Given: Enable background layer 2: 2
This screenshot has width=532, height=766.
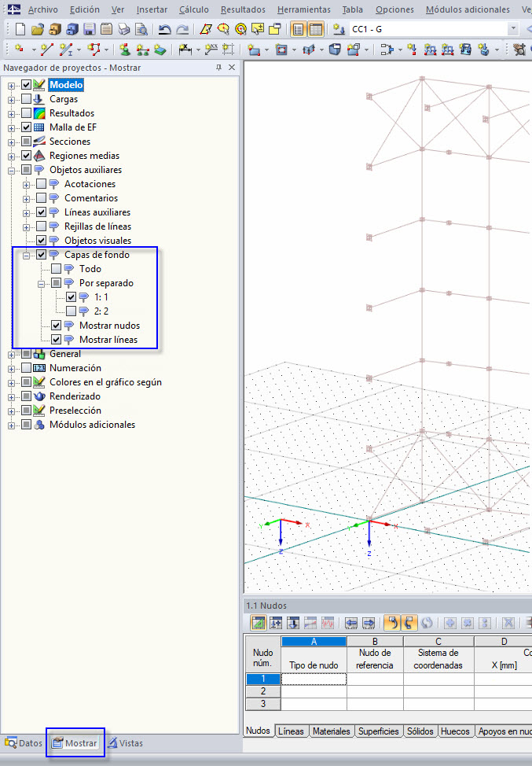Looking at the screenshot, I should click(72, 311).
